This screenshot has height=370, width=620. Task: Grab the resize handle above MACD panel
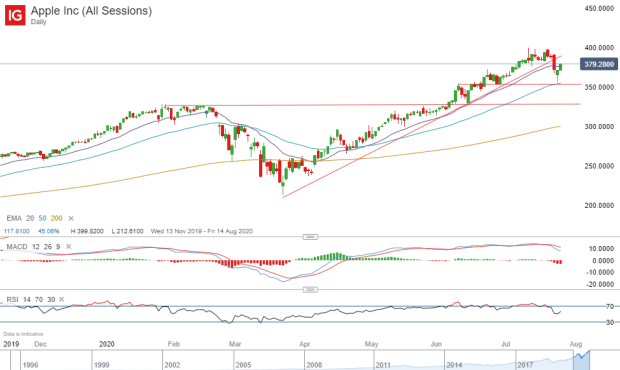coord(310,237)
